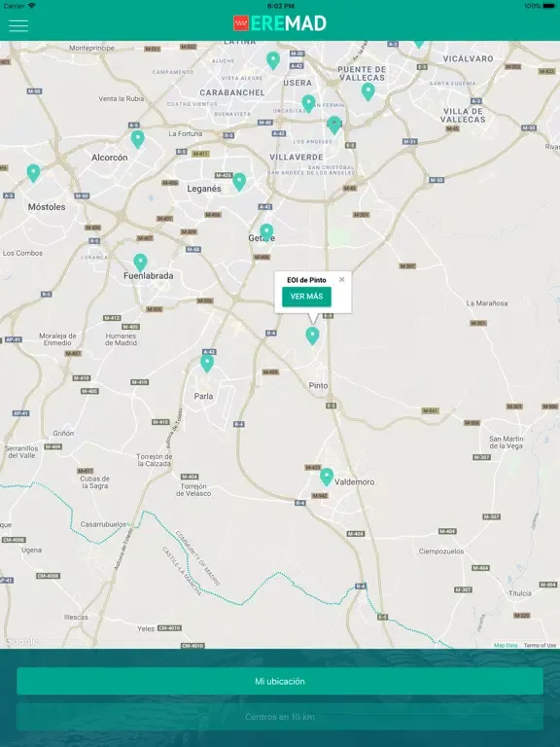Tap the Moraleja de Enmedio label
This screenshot has height=747, width=560.
57,339
